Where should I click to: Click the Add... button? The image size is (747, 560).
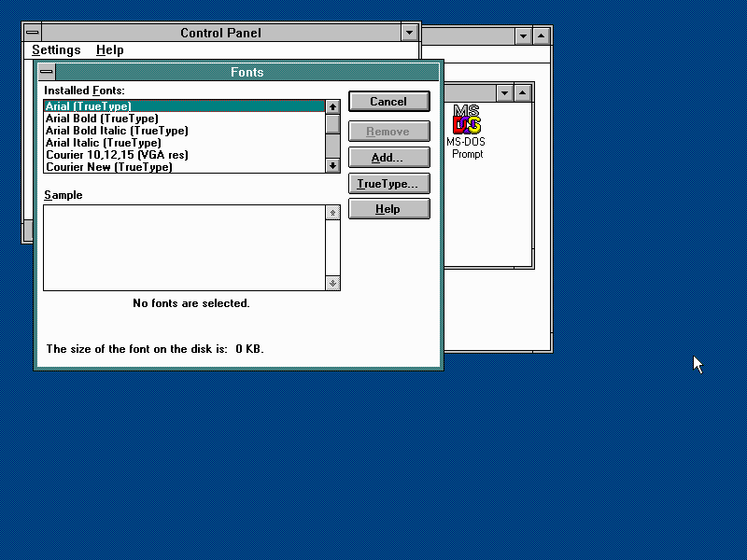pos(388,158)
